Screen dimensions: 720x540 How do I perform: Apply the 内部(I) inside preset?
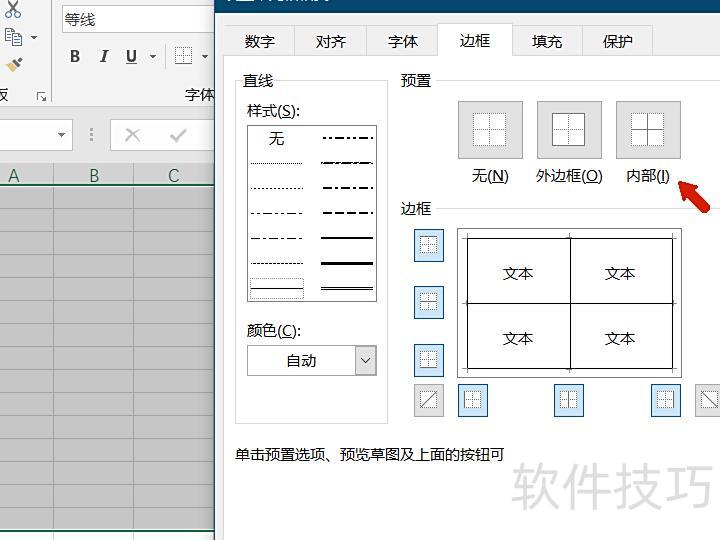[648, 130]
